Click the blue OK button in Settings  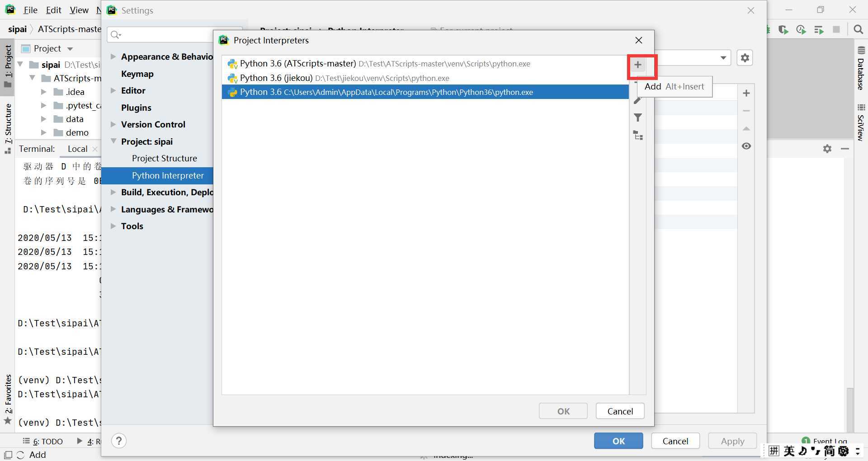pos(618,441)
